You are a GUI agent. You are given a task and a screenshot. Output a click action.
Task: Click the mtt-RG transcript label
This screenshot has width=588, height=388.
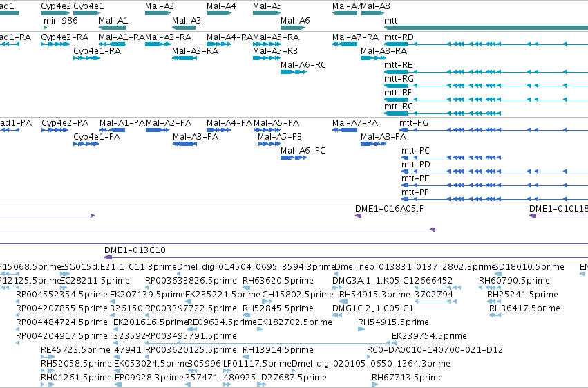pos(399,79)
